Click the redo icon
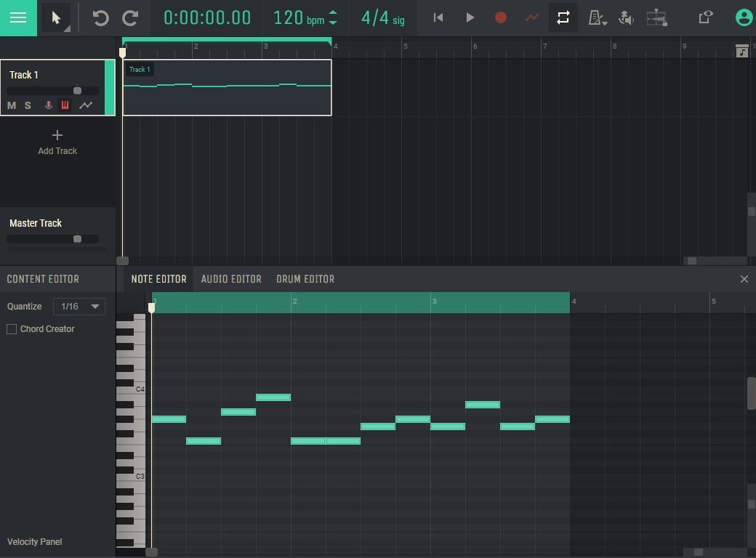 coord(130,18)
